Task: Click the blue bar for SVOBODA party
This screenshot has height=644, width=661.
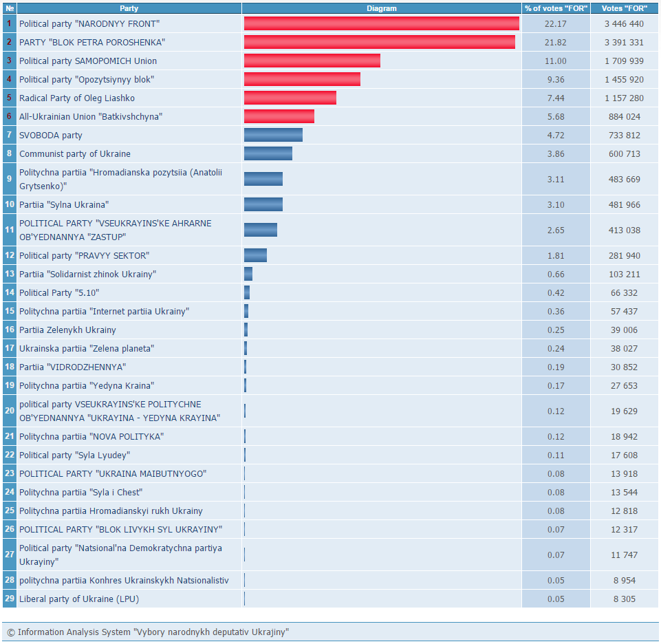Action: click(x=273, y=135)
